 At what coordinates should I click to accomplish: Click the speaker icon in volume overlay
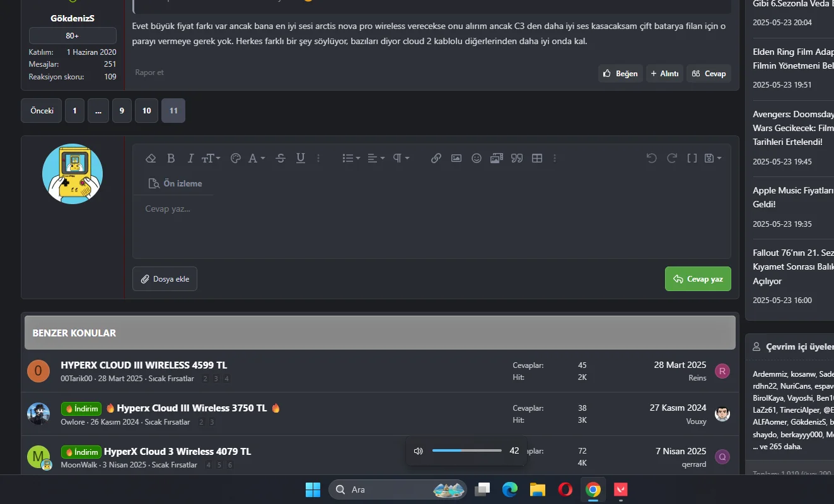(x=418, y=450)
